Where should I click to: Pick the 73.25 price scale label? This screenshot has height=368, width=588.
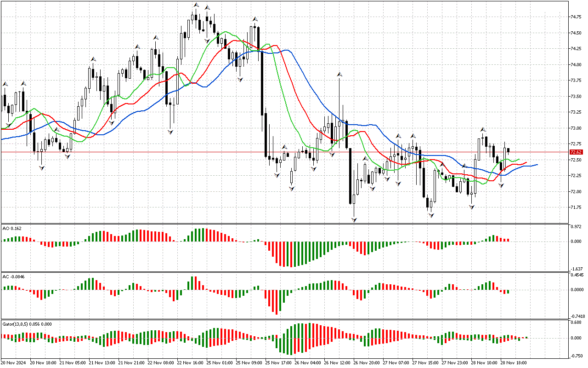[576, 112]
